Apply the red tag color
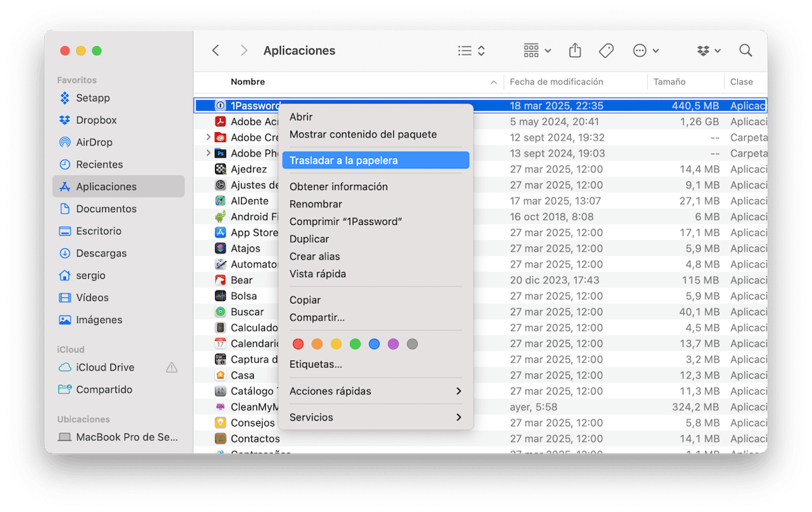This screenshot has width=812, height=512. [x=298, y=344]
